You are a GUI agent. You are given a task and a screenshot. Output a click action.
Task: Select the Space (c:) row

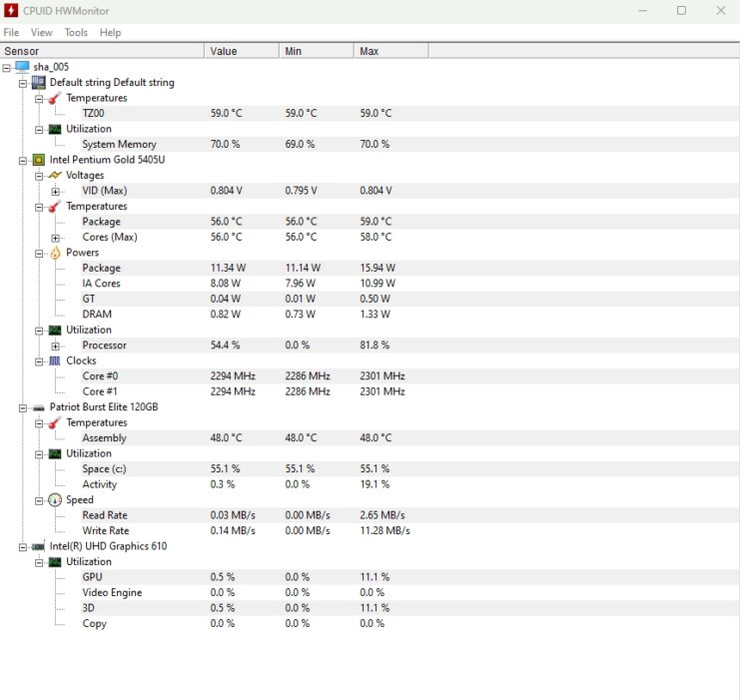tap(410, 469)
